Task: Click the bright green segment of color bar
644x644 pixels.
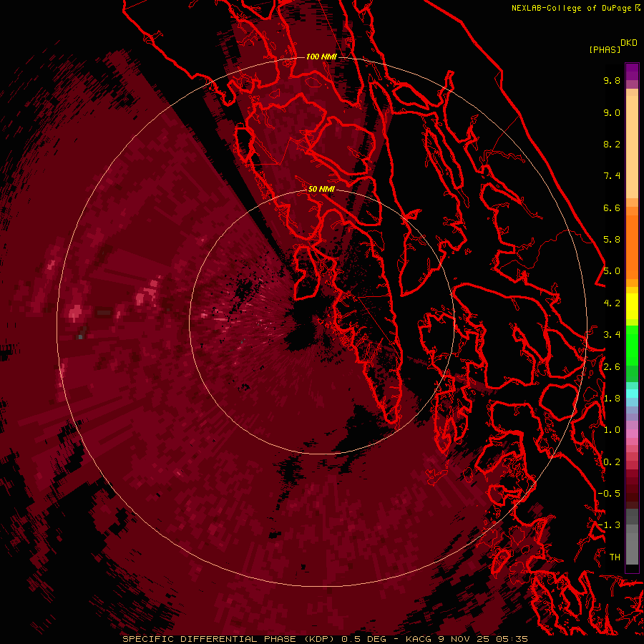Action: 632,345
